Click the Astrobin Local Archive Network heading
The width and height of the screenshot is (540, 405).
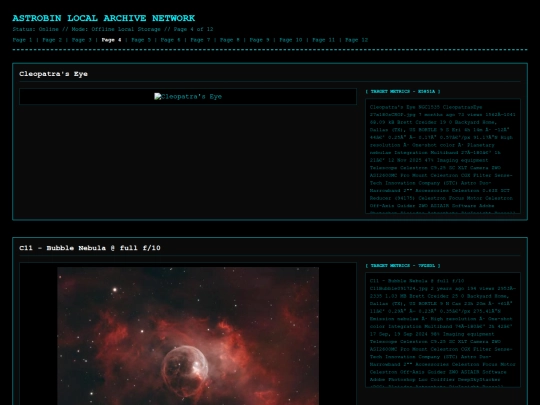(x=104, y=18)
